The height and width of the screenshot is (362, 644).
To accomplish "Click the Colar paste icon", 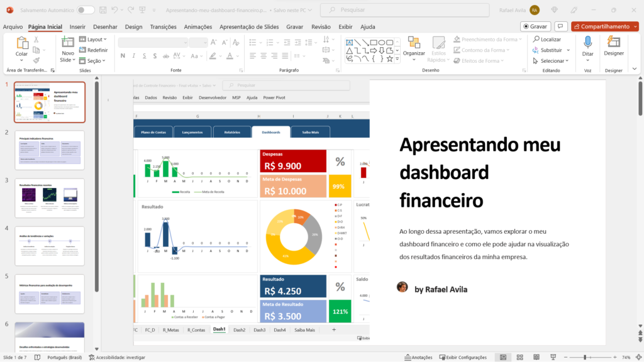I will coord(21,43).
